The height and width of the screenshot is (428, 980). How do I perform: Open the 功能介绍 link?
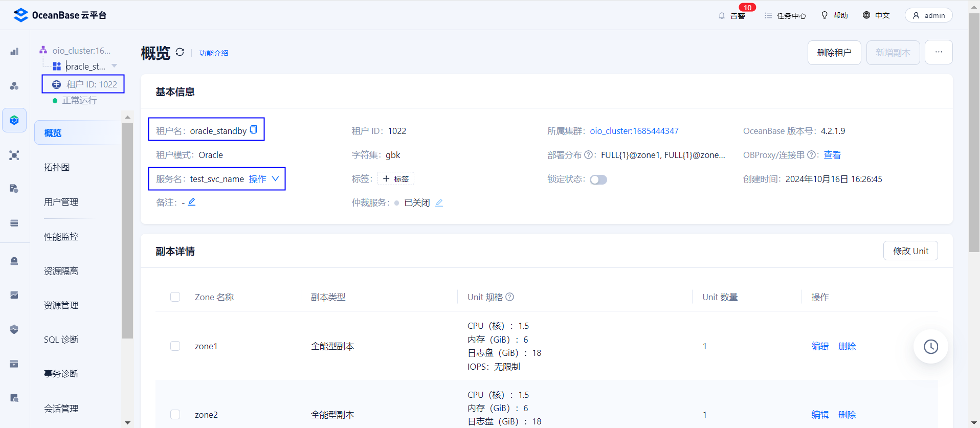click(214, 53)
